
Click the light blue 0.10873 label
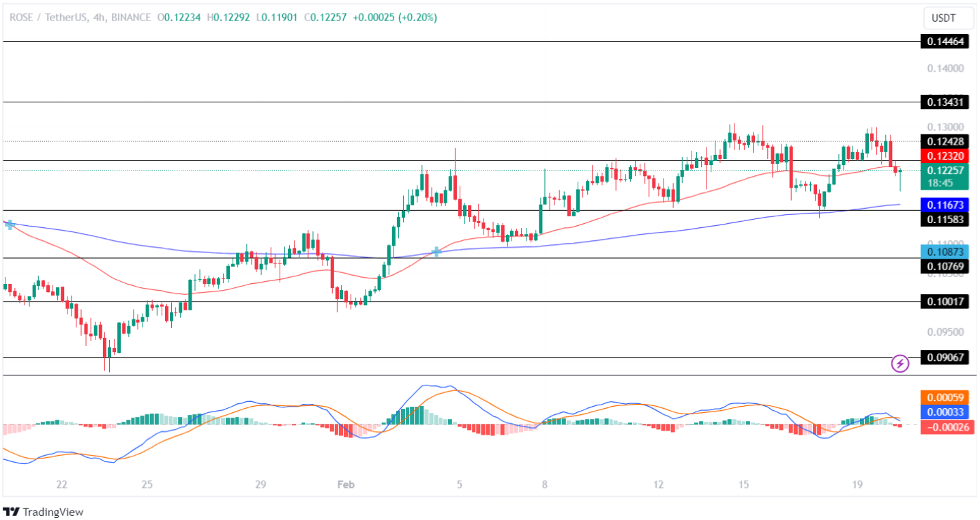click(x=944, y=252)
